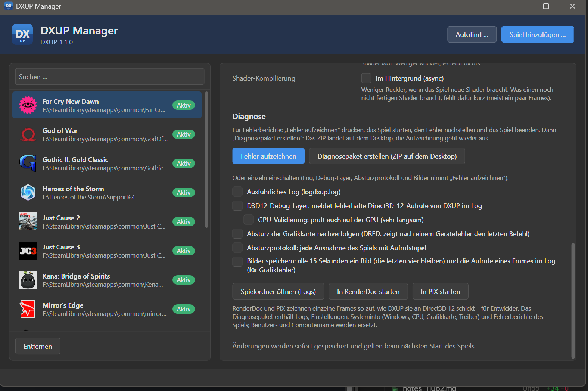Enable Absturzprotokoll checkbox
This screenshot has height=391, width=588.
237,248
